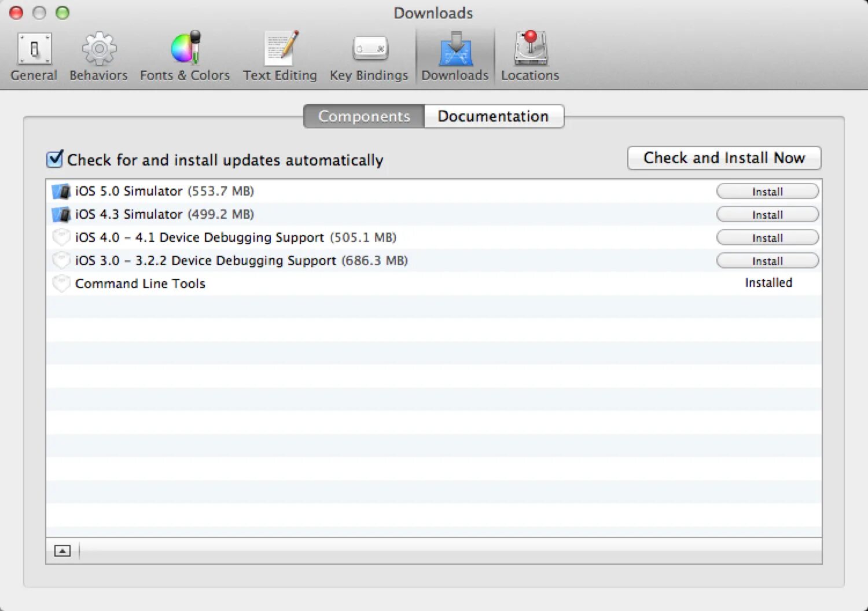The width and height of the screenshot is (868, 611).
Task: Zoom the window with the green button
Action: (x=62, y=13)
